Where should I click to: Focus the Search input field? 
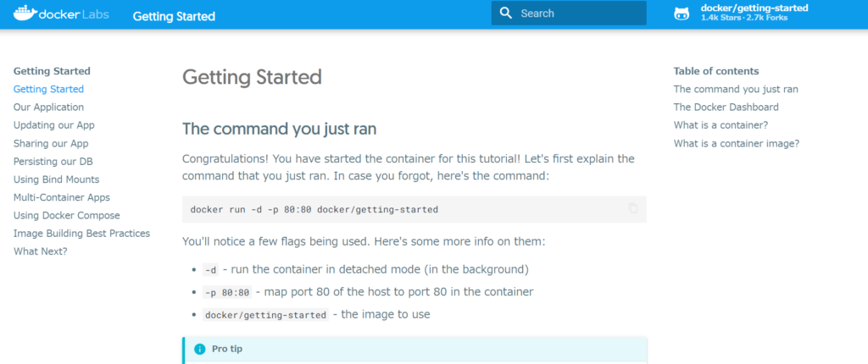pos(569,14)
